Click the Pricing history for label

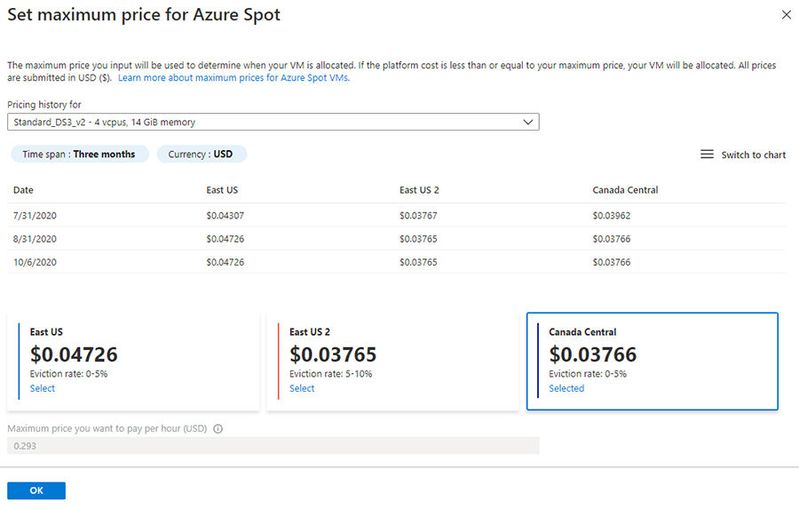coord(44,104)
